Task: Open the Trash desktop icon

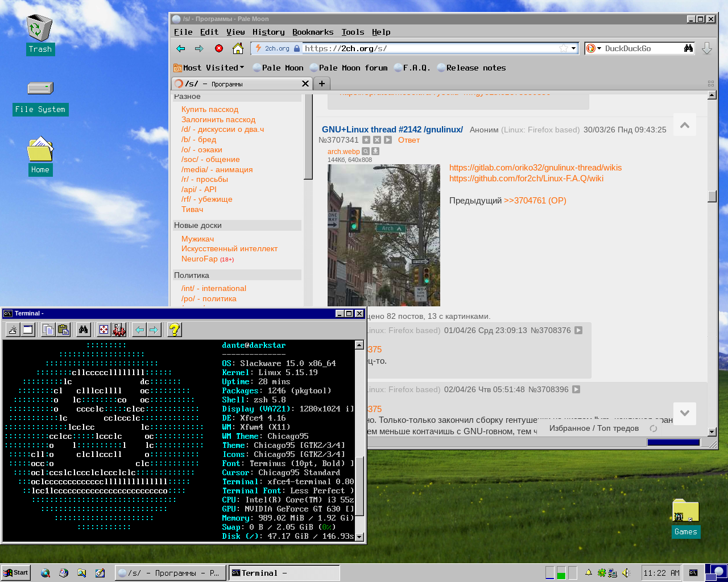Action: (x=40, y=34)
